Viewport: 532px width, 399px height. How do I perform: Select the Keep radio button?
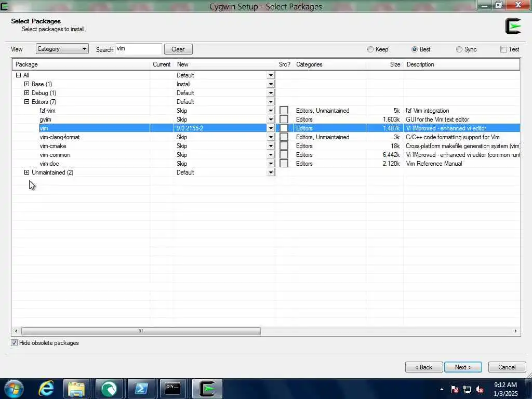[x=370, y=49]
